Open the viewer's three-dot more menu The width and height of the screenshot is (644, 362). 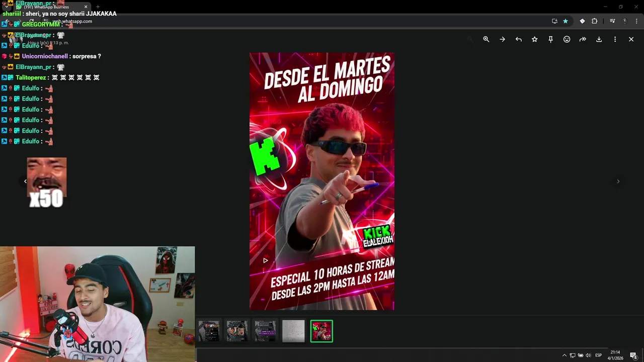615,39
